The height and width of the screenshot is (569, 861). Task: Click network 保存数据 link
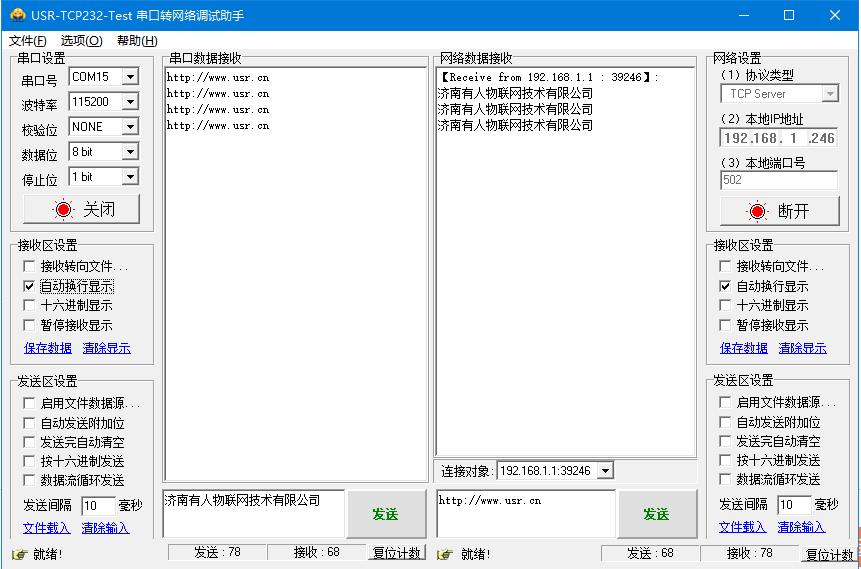pos(743,348)
